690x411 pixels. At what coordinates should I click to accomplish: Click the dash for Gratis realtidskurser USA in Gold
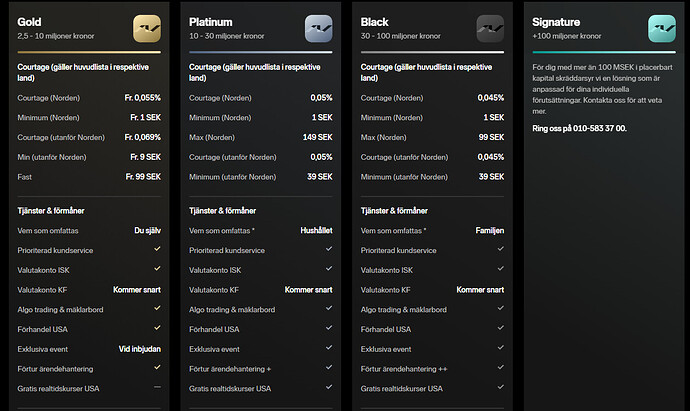[x=155, y=388]
